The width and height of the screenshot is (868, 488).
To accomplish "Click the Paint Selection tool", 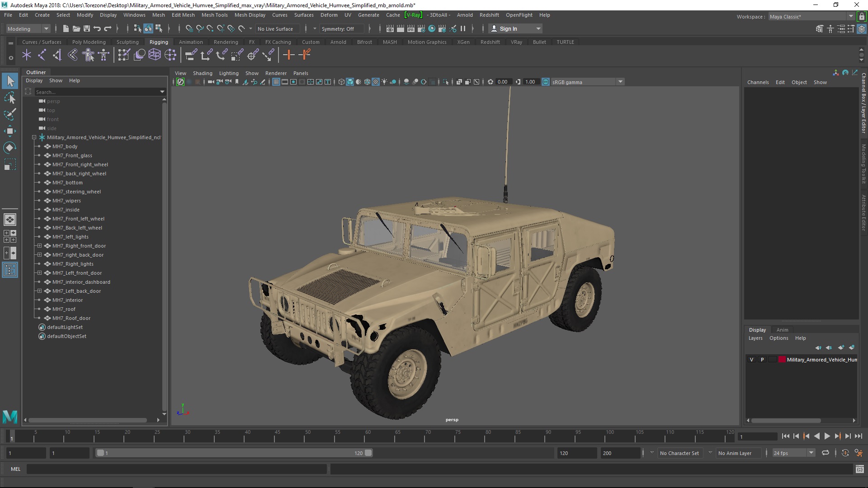I will [9, 114].
